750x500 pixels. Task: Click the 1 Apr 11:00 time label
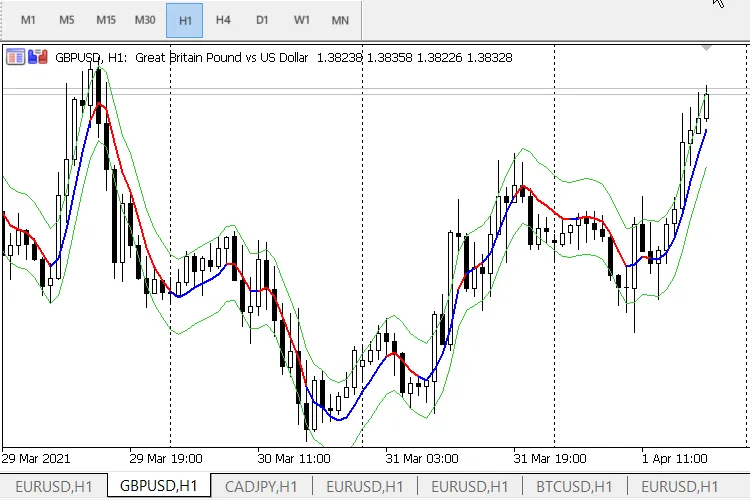tap(675, 459)
